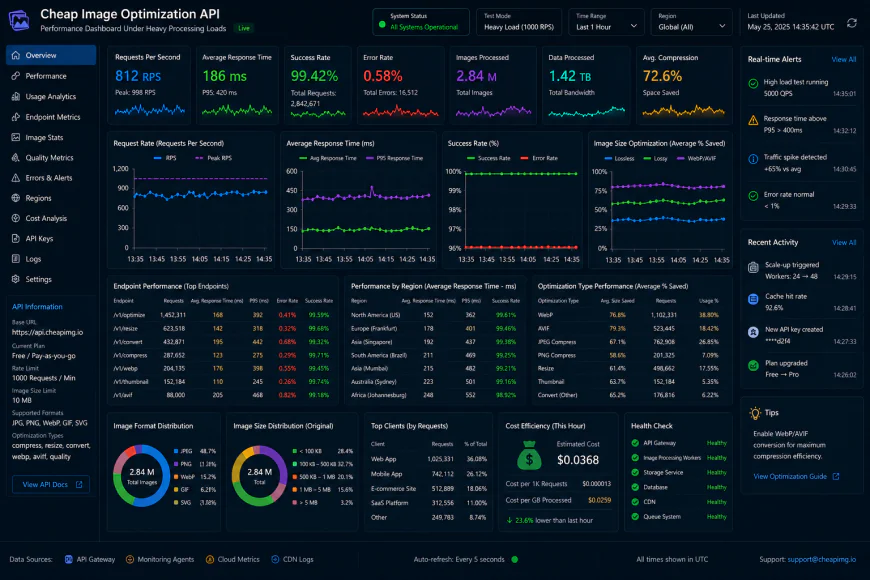The height and width of the screenshot is (580, 870).
Task: Click the Monitoring Agents data source icon
Action: tap(129, 559)
